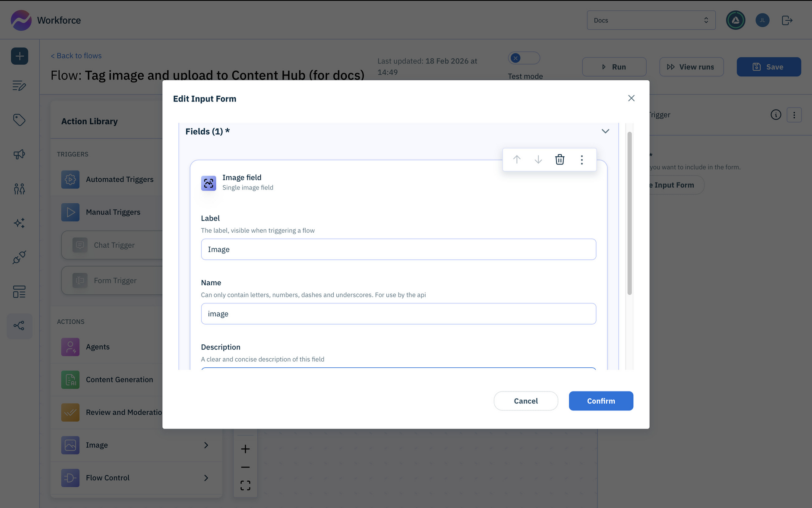The height and width of the screenshot is (508, 812).
Task: Delete the Image field using the trash icon
Action: tap(560, 159)
